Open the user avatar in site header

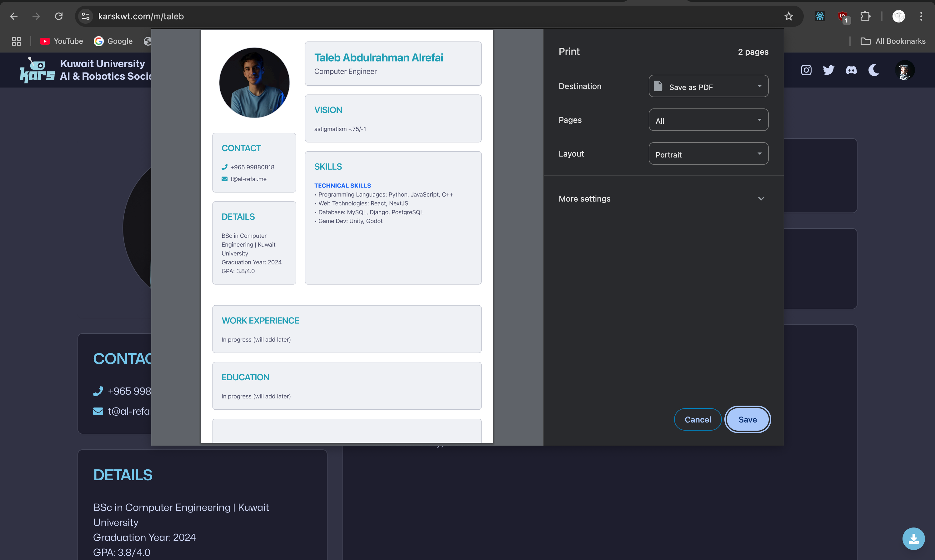905,70
